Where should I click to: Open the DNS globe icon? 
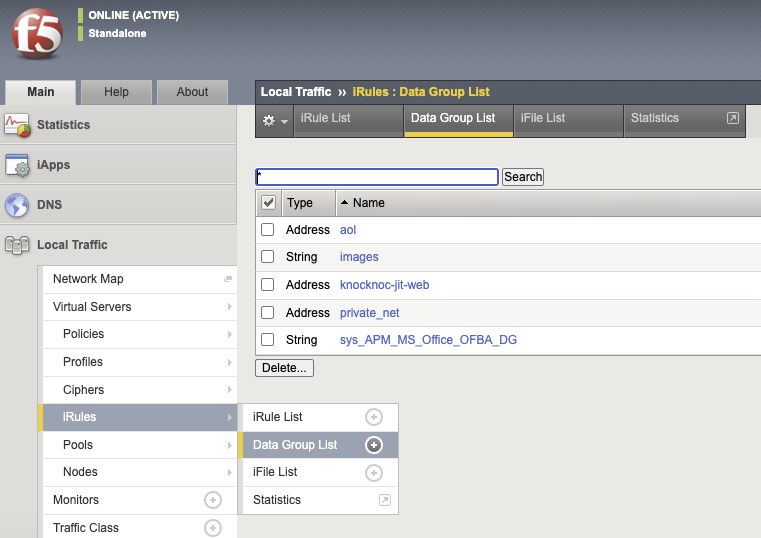click(x=17, y=205)
